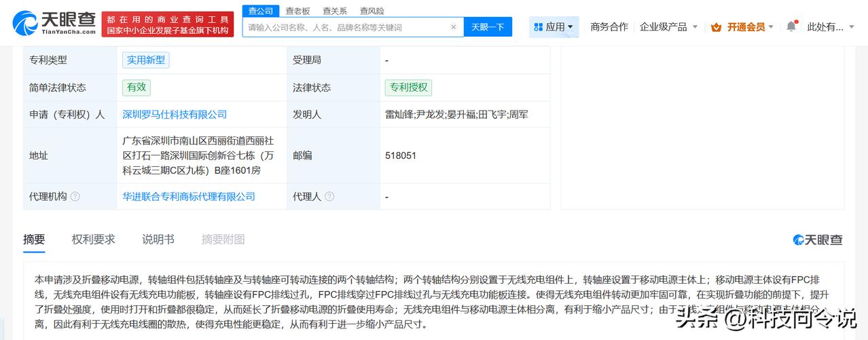Click the 实用新型 patent type tag
The height and width of the screenshot is (340, 868).
point(146,60)
